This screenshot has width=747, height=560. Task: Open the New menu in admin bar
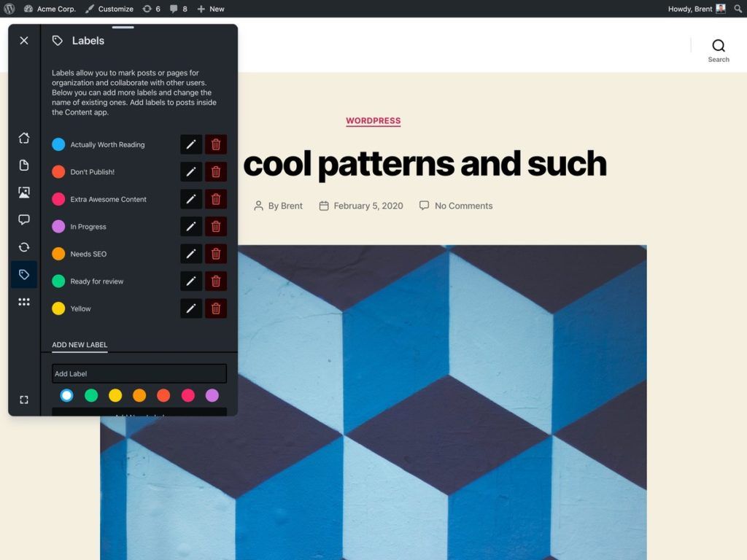point(211,9)
